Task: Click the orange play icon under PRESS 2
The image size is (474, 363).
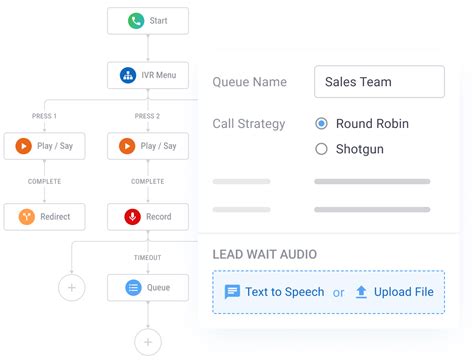Action: pos(127,146)
